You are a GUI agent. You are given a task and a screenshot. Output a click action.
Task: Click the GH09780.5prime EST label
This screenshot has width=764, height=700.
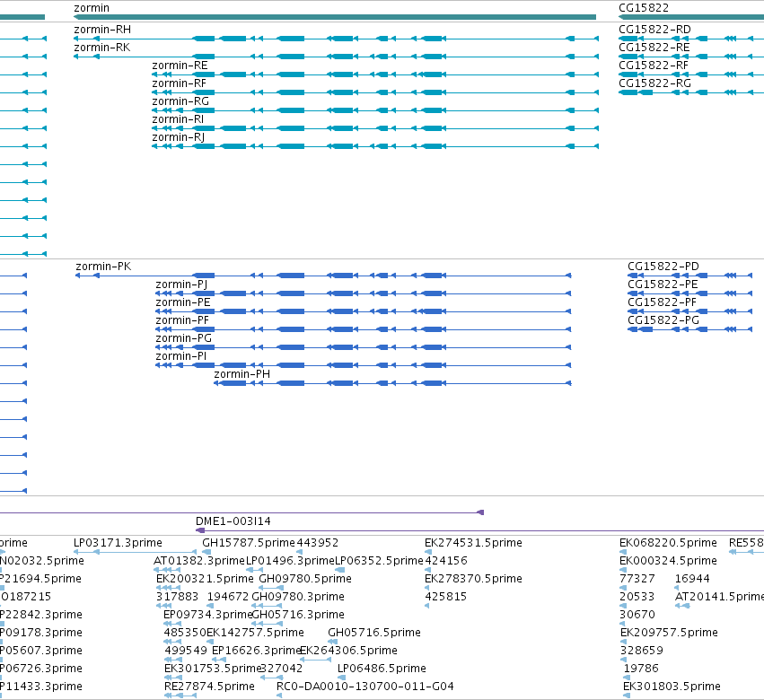tap(305, 579)
